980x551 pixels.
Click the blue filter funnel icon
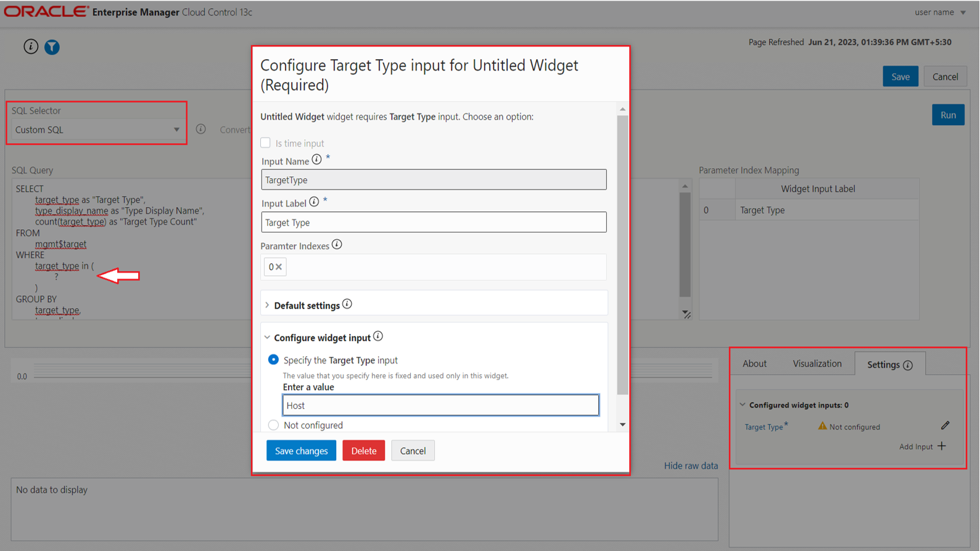click(52, 47)
